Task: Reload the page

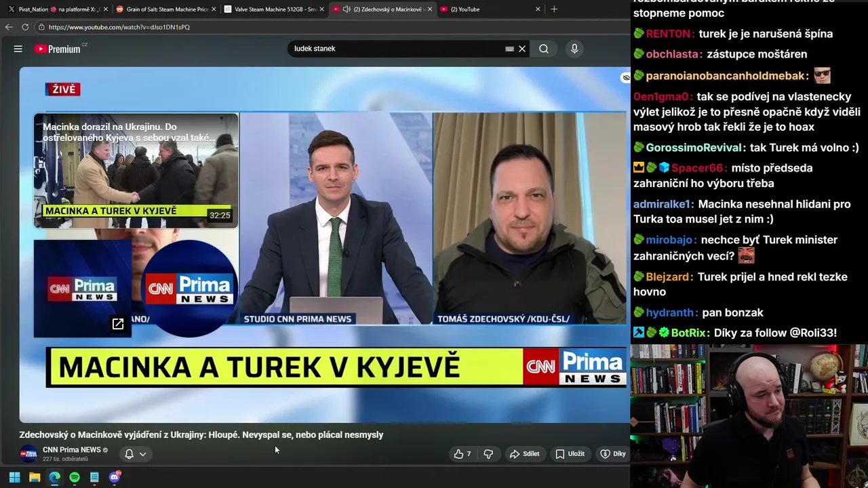Action: [25, 27]
